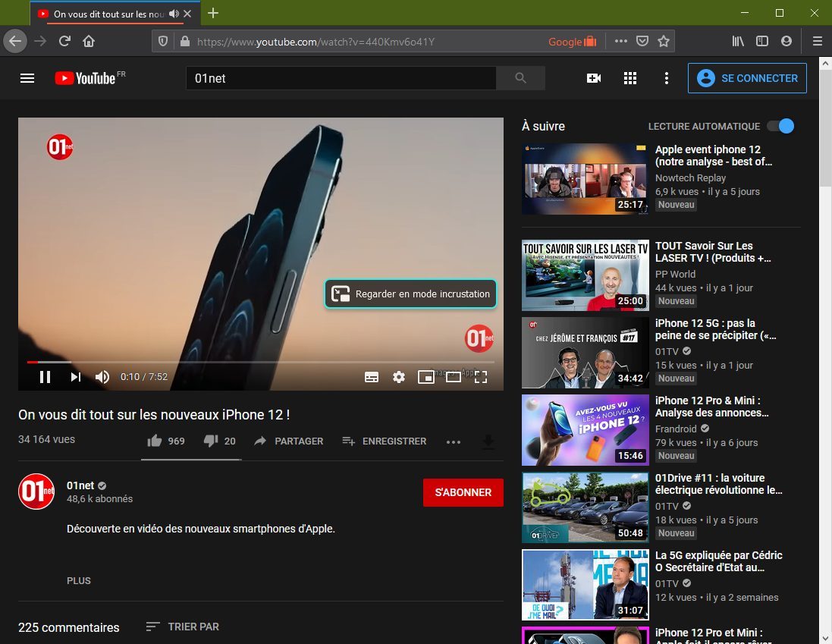The width and height of the screenshot is (832, 644).
Task: Skip to the next video in player
Action: (x=76, y=377)
